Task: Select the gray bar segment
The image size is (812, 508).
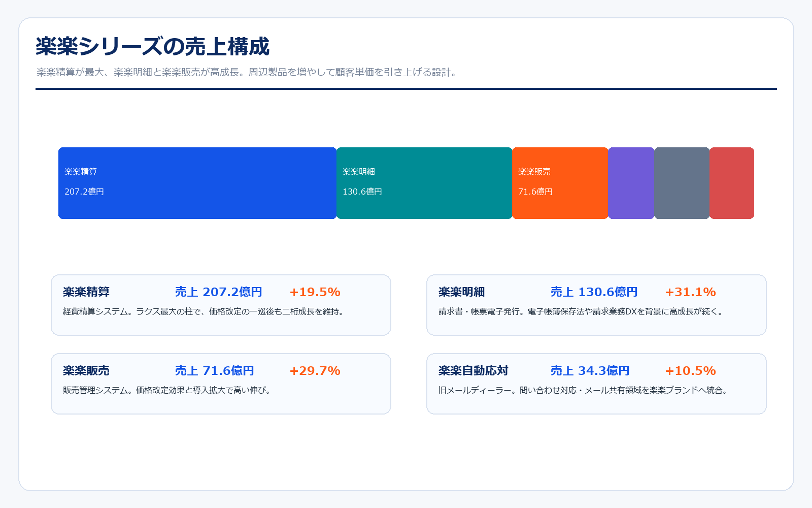Action: 682,183
